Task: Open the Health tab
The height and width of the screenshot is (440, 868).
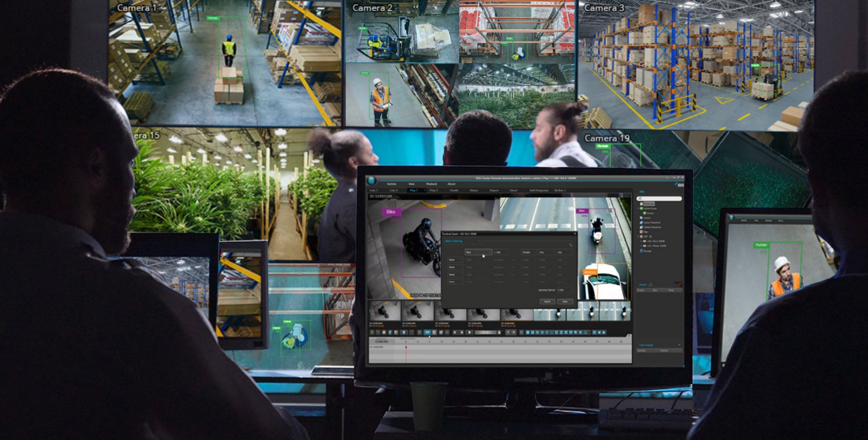Action: click(454, 190)
